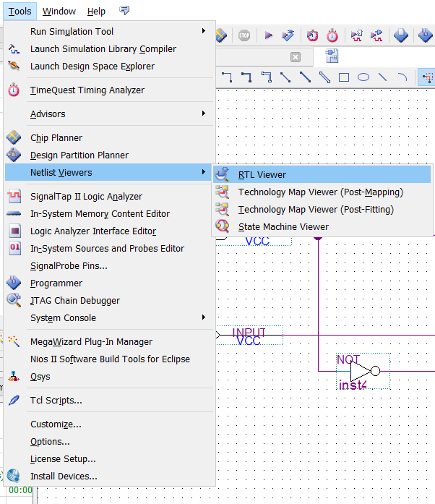Select the Line drawing tool
The image size is (435, 504).
pyautogui.click(x=382, y=77)
